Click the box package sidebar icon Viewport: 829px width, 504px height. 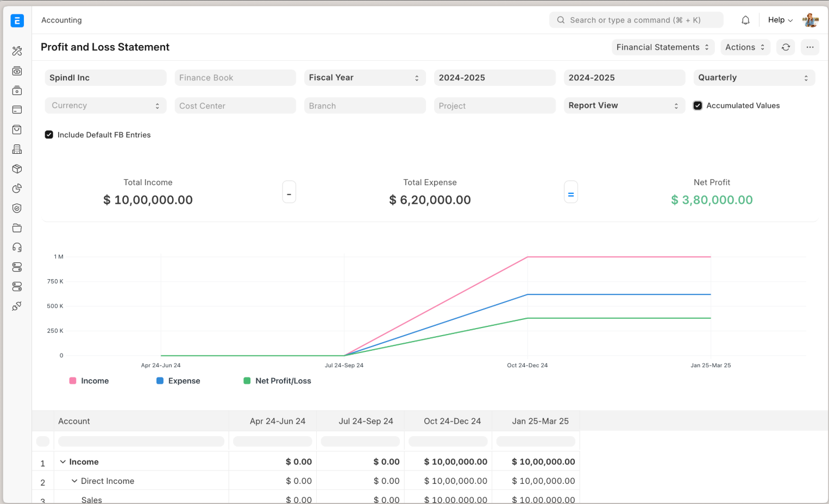pyautogui.click(x=17, y=169)
